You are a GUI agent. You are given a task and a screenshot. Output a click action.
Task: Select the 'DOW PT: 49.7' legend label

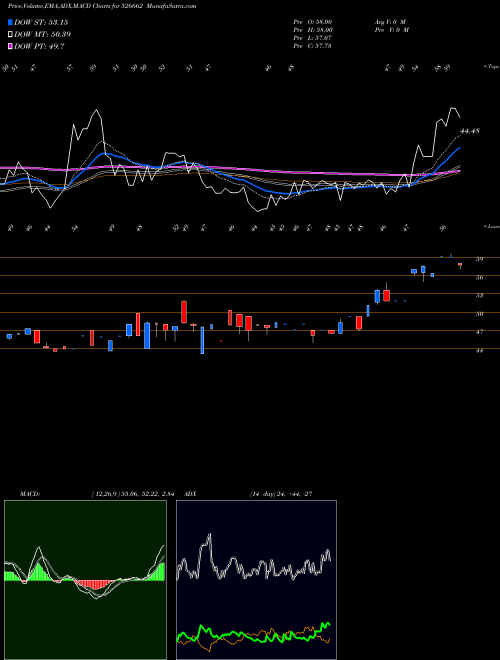[39, 46]
